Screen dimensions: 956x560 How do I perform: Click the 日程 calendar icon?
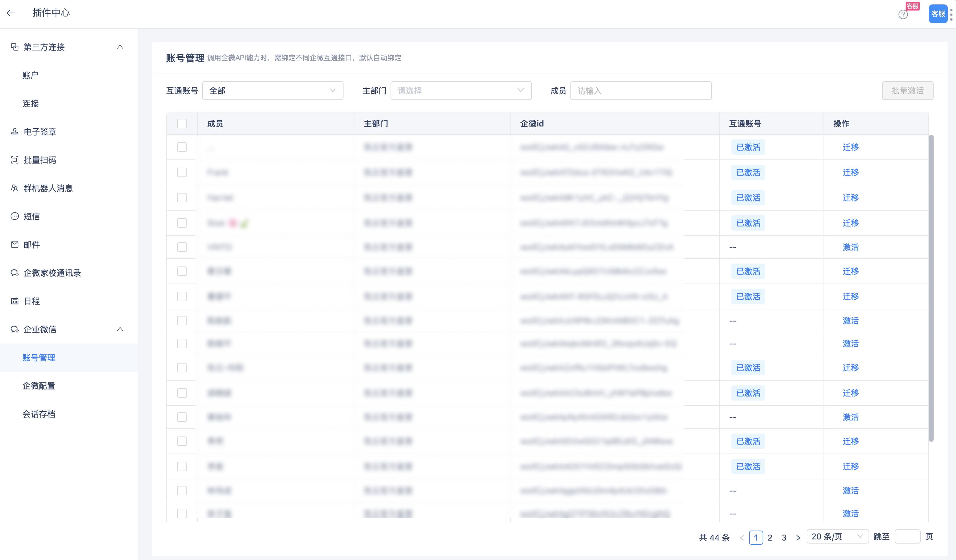[x=14, y=301]
